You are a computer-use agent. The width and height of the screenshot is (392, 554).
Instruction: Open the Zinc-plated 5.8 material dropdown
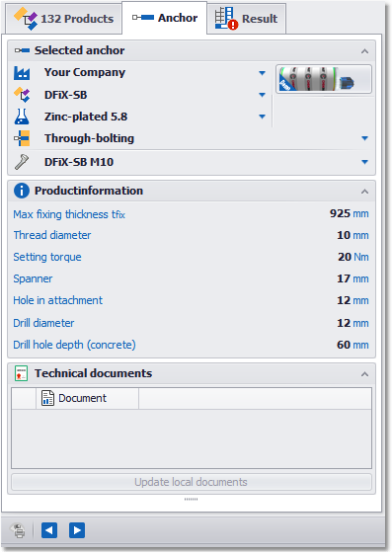tap(262, 117)
